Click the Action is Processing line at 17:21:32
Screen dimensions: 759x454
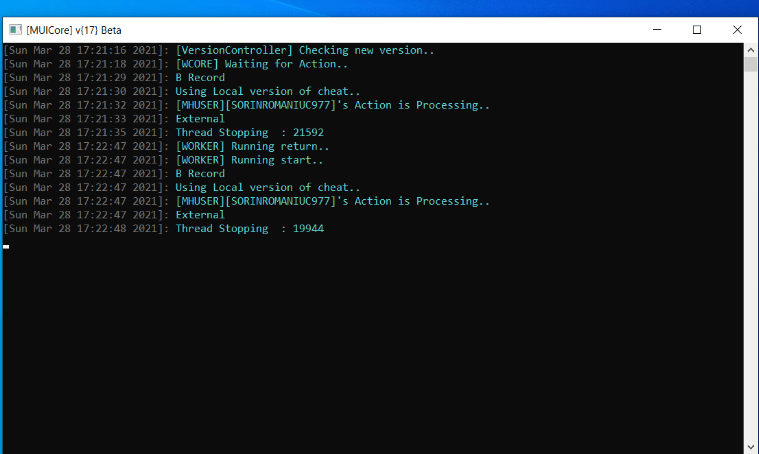click(x=333, y=105)
